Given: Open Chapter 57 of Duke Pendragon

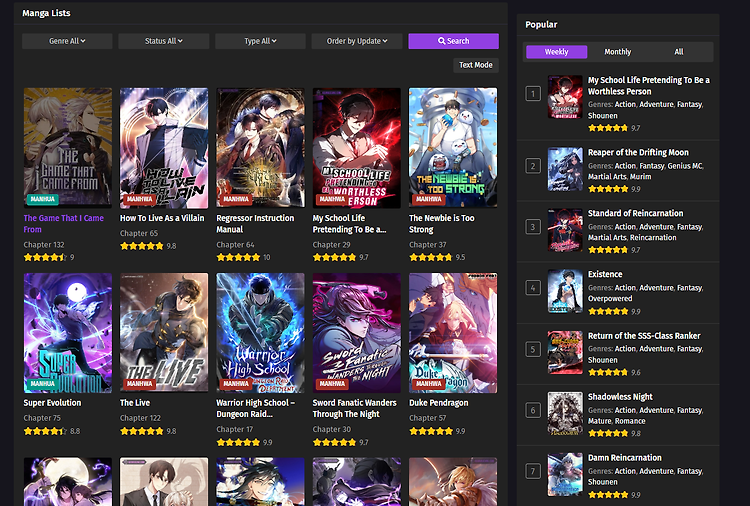Looking at the screenshot, I should [x=428, y=418].
